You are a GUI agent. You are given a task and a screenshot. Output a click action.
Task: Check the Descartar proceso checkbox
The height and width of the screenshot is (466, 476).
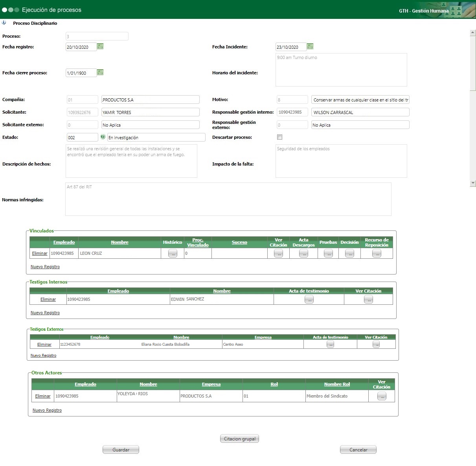pyautogui.click(x=279, y=137)
